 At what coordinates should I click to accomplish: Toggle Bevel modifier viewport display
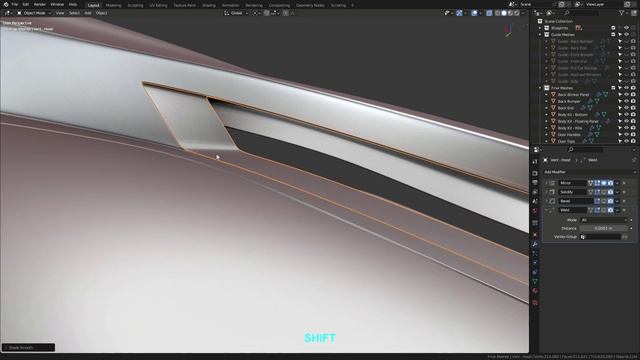604,201
